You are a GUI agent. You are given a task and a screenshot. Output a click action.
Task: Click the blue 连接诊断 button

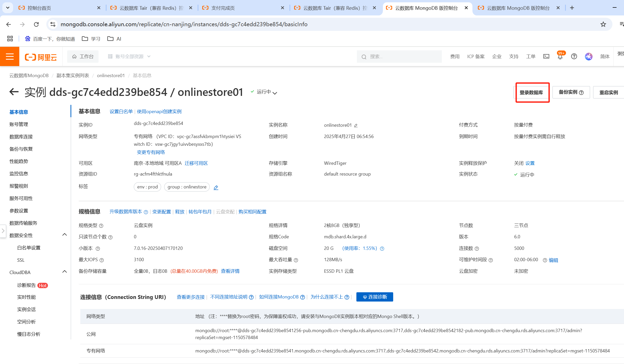pos(375,297)
